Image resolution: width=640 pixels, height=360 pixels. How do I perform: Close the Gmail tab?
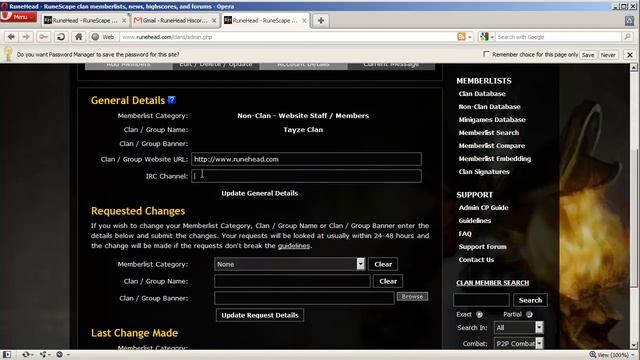coord(214,20)
